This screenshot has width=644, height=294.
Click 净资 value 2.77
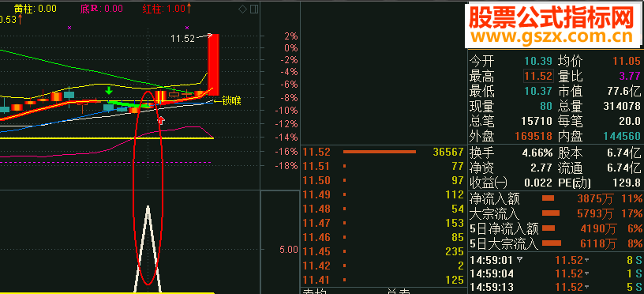coord(541,168)
